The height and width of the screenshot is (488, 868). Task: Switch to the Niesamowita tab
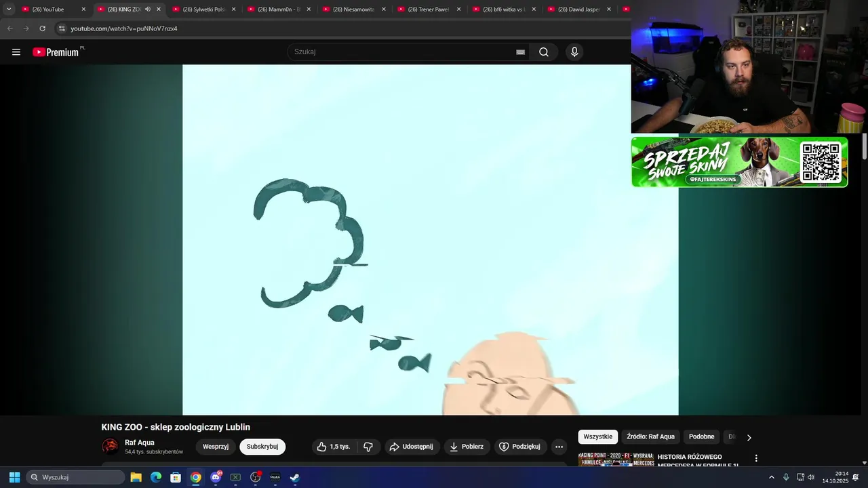pos(353,9)
